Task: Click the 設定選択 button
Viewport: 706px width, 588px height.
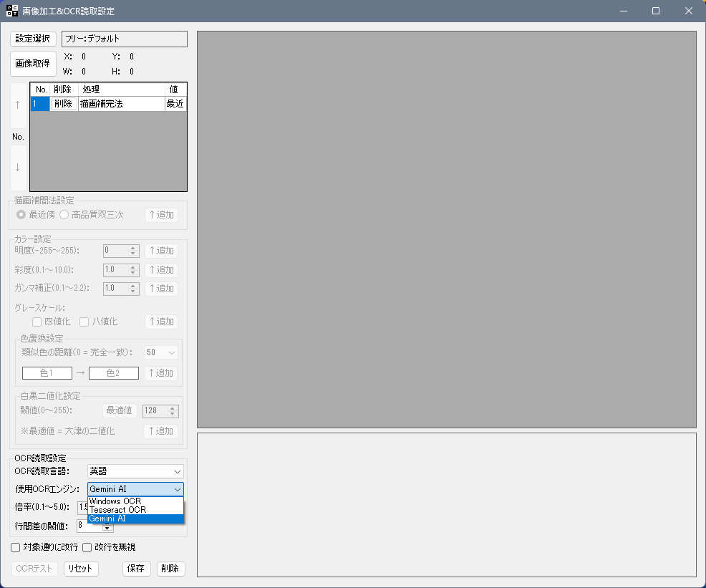Action: point(33,39)
